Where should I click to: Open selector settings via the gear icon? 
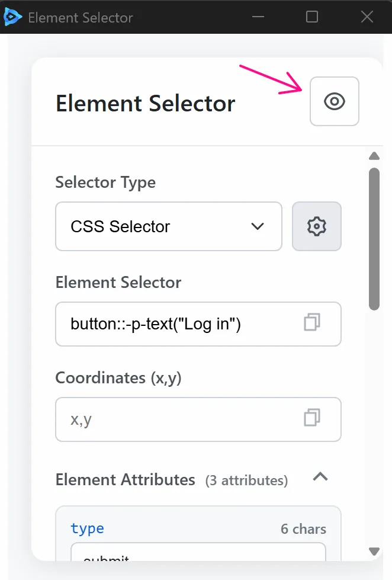316,226
